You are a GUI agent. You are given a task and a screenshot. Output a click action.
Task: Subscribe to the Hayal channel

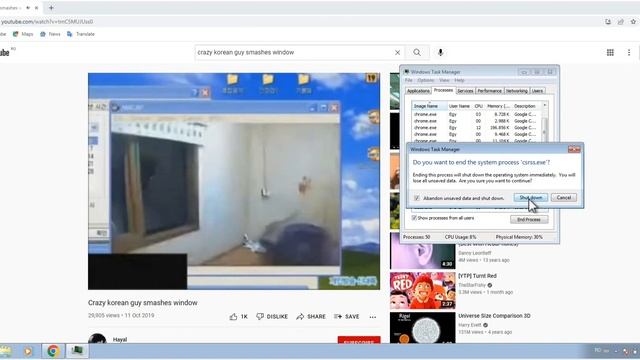click(x=359, y=340)
